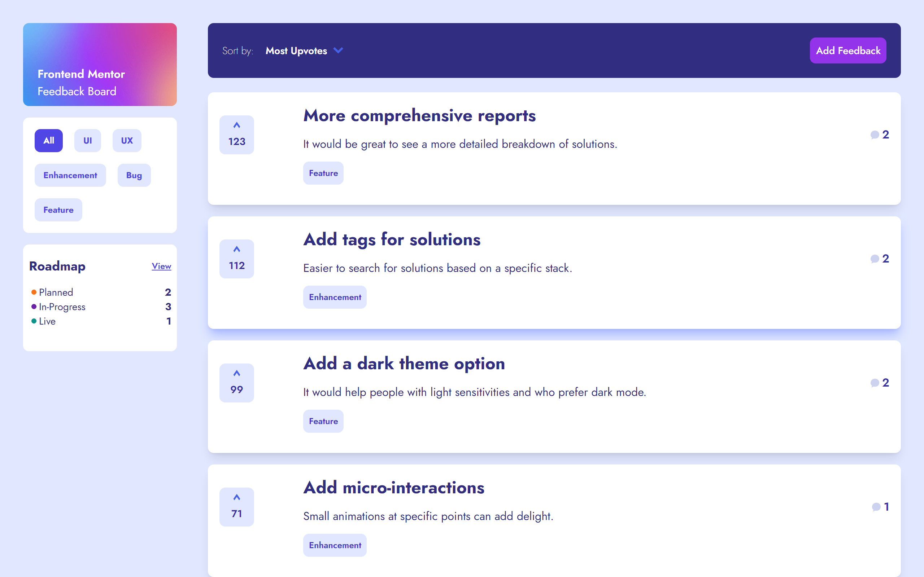Screen dimensions: 924x577
Task: Click the 'In-Progress' roadmap status item
Action: click(x=61, y=307)
